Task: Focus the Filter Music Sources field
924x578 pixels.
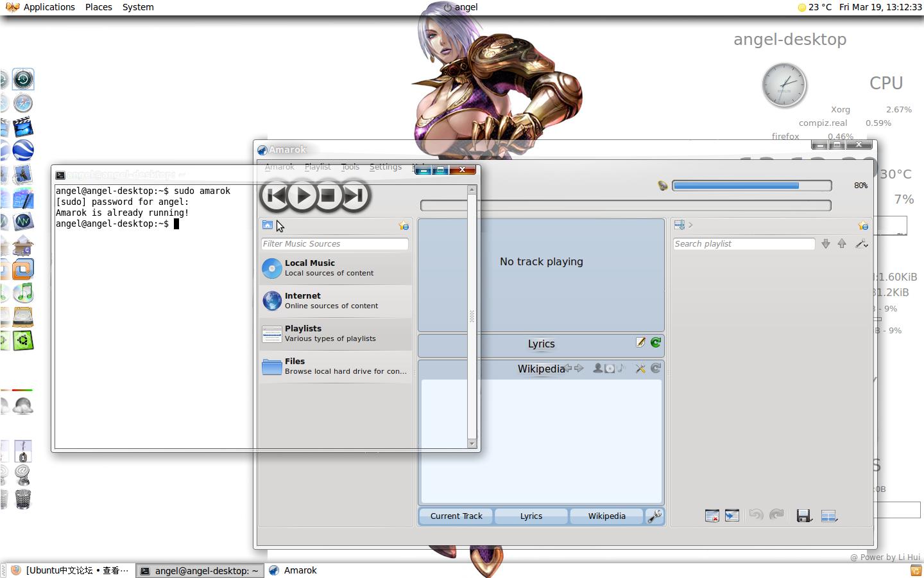Action: tap(334, 244)
